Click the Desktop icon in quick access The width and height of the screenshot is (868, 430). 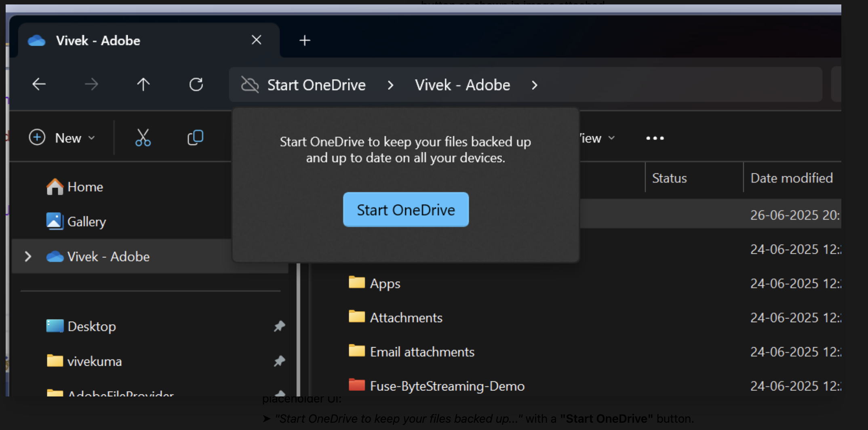pos(55,326)
